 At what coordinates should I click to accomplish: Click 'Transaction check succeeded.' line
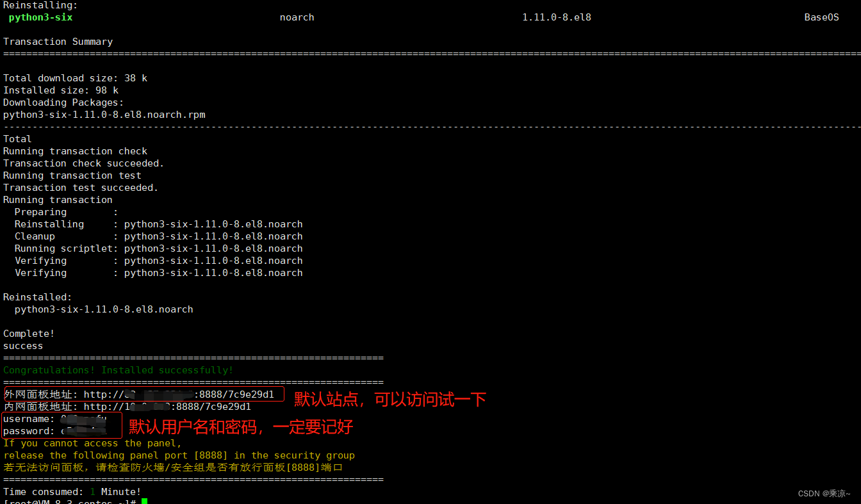(x=83, y=163)
